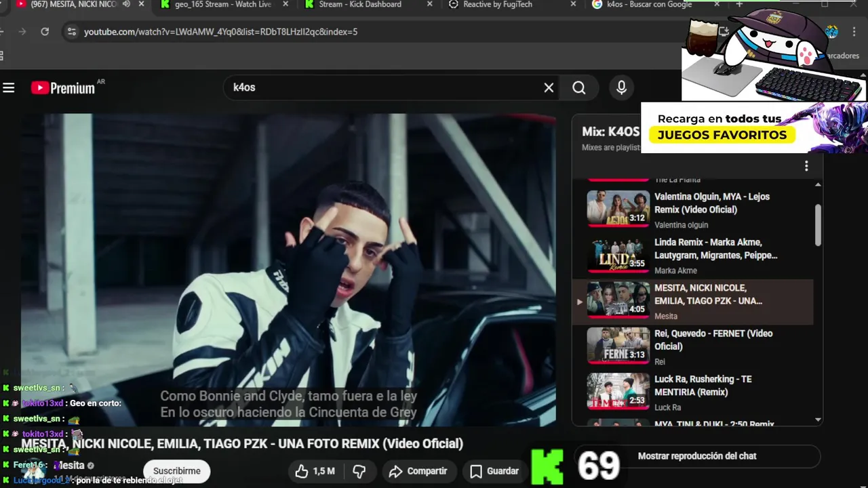The width and height of the screenshot is (868, 488).
Task: Select MESITA UNA FOTO REMIX playlist item
Action: point(692,302)
